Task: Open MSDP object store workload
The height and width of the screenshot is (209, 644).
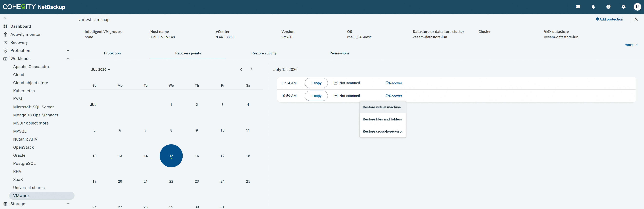Action: (31, 123)
